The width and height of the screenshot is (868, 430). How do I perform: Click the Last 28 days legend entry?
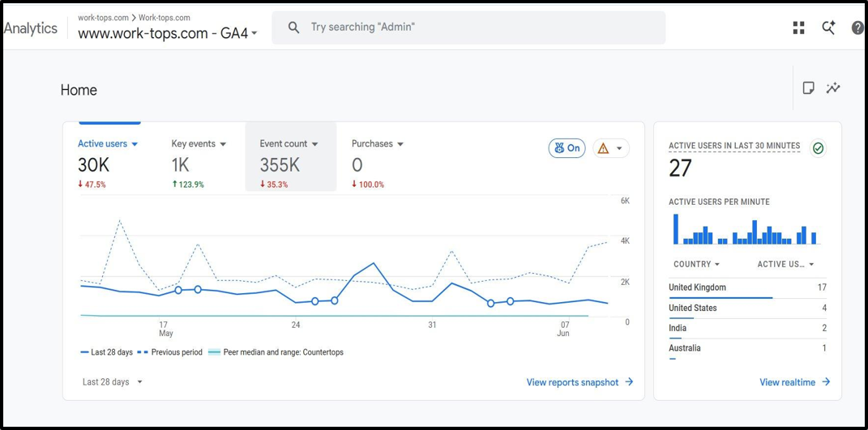(106, 352)
